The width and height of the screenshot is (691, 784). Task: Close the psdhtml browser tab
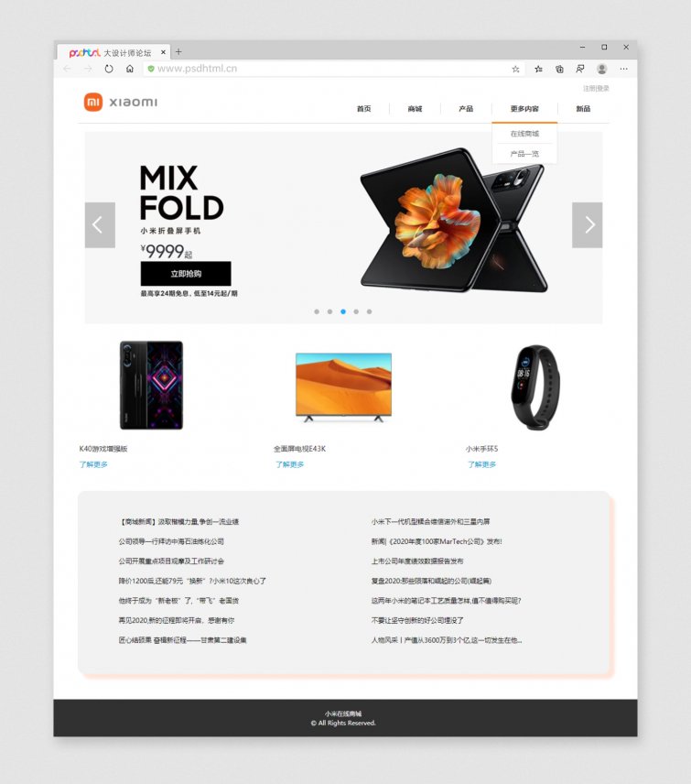point(163,52)
